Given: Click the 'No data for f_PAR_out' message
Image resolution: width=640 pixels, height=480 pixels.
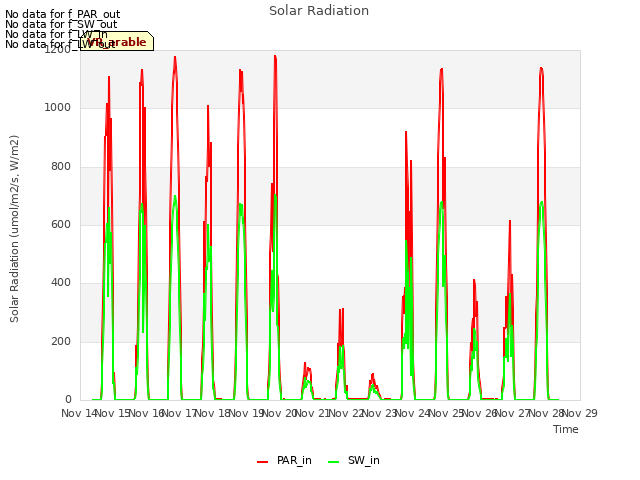Looking at the screenshot, I should [62, 15].
